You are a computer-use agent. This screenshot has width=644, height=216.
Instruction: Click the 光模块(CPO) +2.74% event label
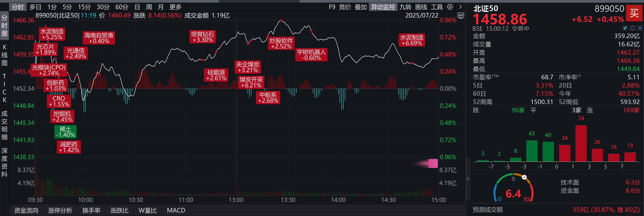point(49,70)
